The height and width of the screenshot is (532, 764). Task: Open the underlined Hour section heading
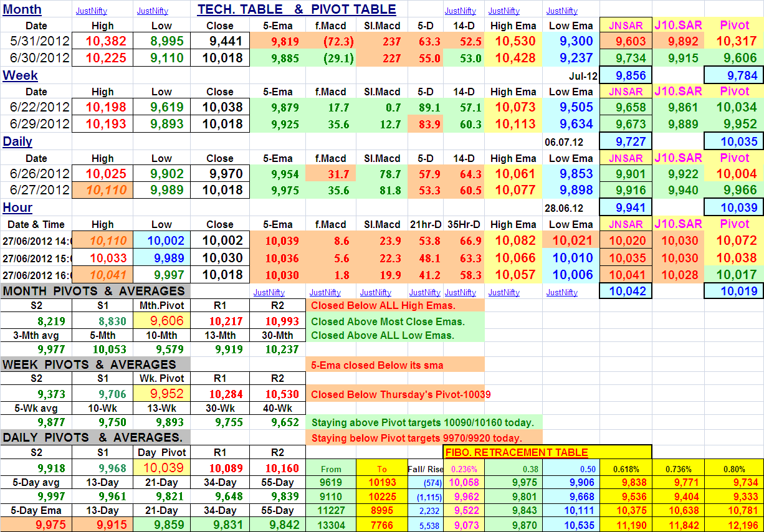tap(17, 207)
